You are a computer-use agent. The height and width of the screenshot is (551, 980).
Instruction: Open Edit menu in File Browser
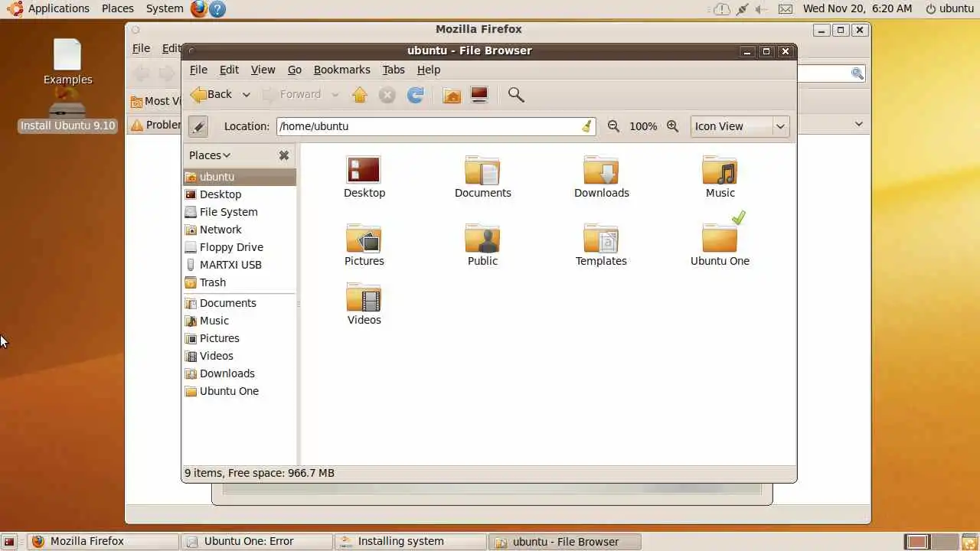[229, 70]
